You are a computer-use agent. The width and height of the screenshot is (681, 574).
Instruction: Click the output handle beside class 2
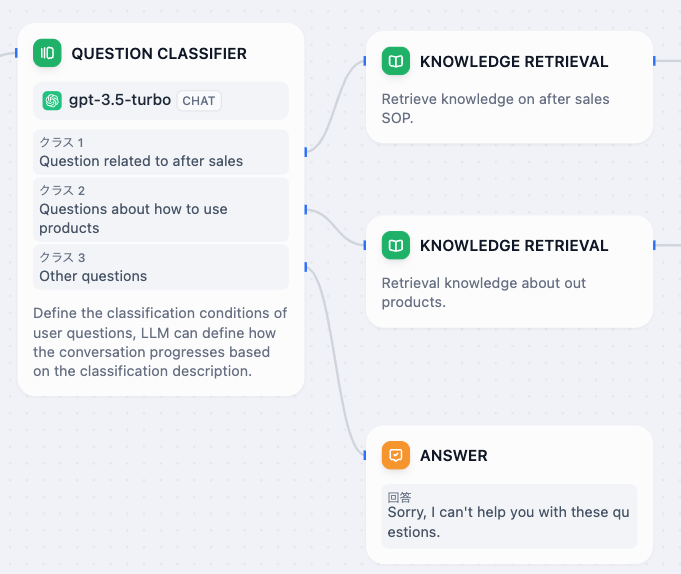point(305,210)
